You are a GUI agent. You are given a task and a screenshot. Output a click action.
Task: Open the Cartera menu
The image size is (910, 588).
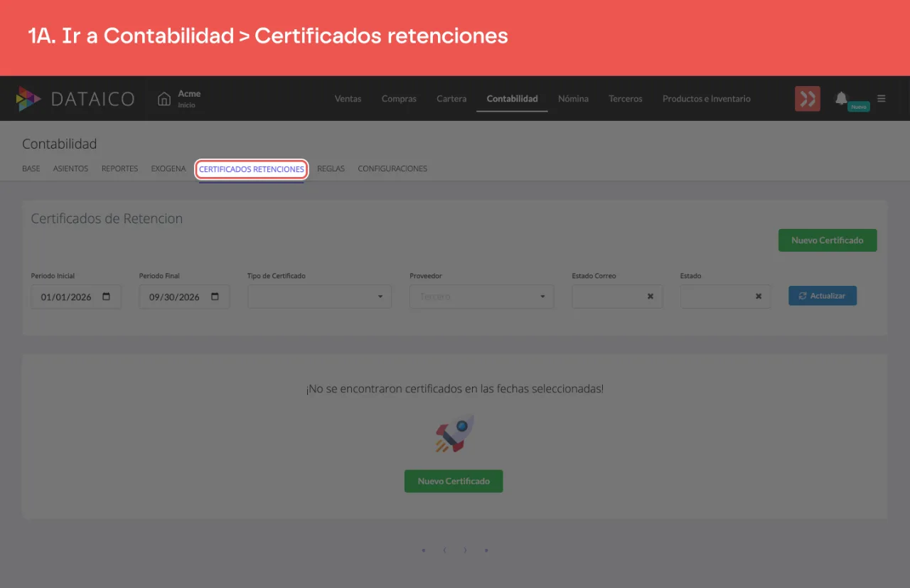pyautogui.click(x=451, y=99)
